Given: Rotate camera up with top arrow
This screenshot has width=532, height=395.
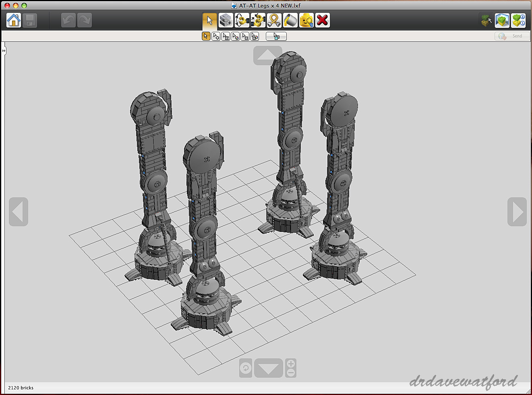Looking at the screenshot, I should (x=267, y=56).
